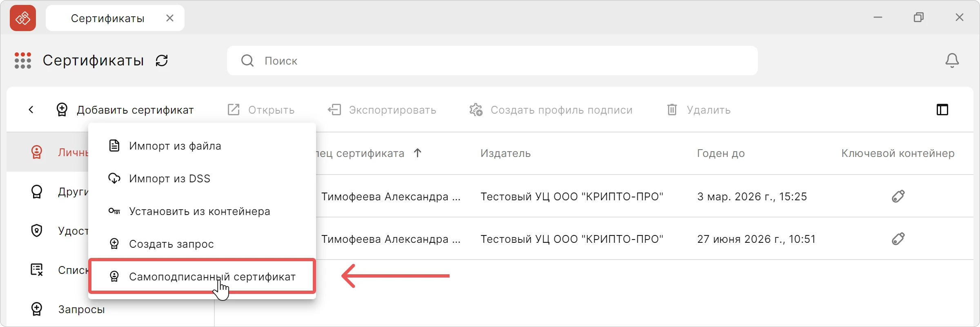Choose Самоподписанный сертификат menu item
980x327 pixels.
[202, 276]
